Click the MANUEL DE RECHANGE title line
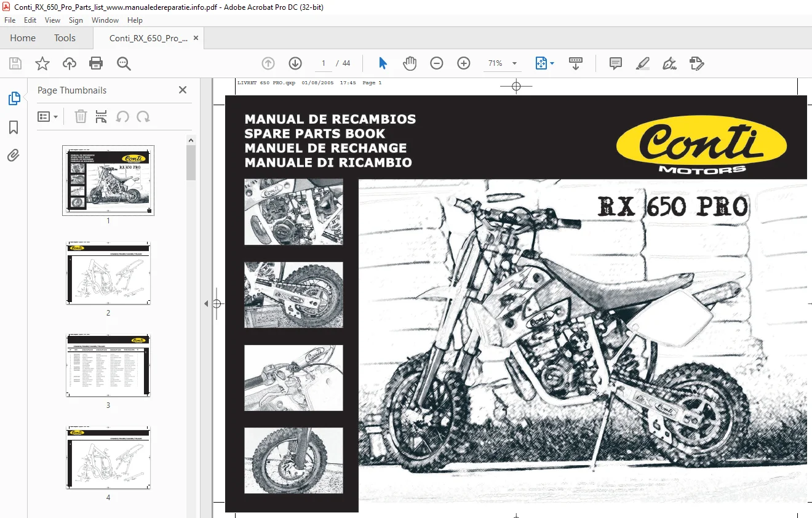This screenshot has height=518, width=812. [325, 148]
